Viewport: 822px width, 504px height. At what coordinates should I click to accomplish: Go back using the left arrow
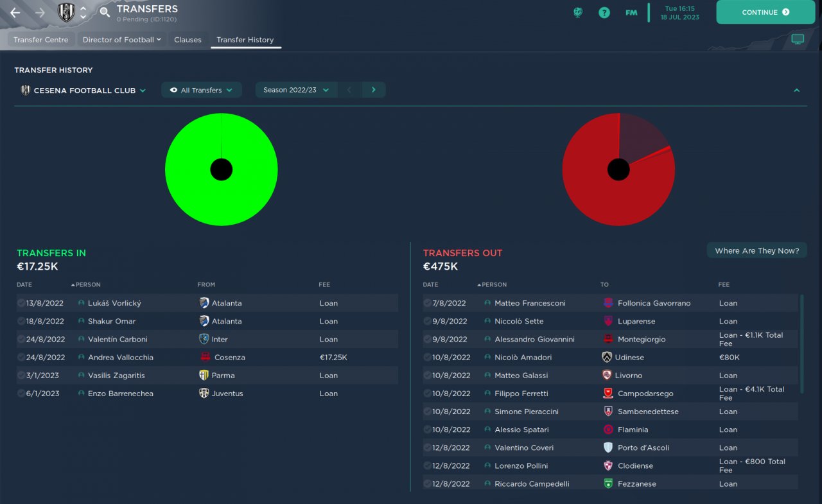point(15,13)
